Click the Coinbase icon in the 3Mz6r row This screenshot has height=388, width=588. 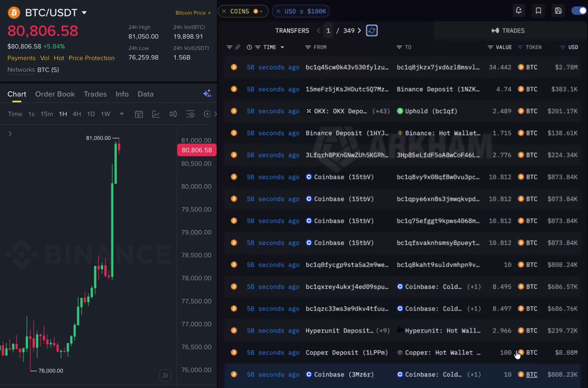309,374
